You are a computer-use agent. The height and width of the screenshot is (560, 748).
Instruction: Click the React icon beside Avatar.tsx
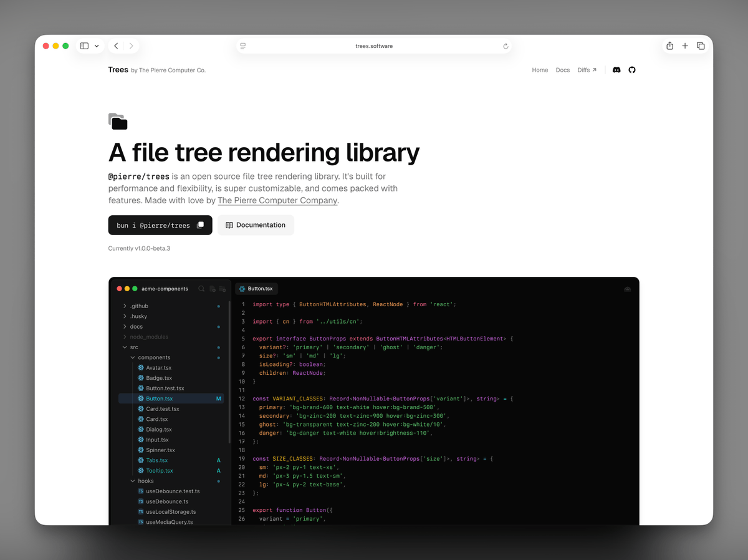click(x=141, y=368)
